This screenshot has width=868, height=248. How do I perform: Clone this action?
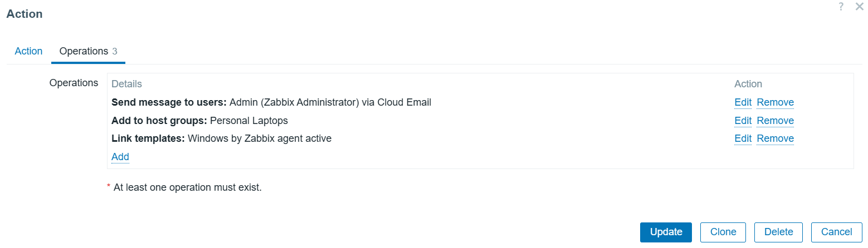tap(723, 232)
